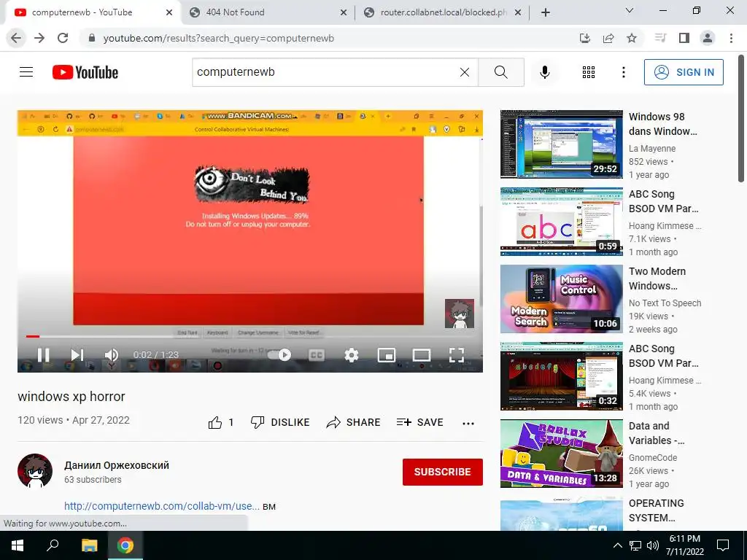Mute the video volume
This screenshot has width=747, height=560.
click(x=111, y=355)
